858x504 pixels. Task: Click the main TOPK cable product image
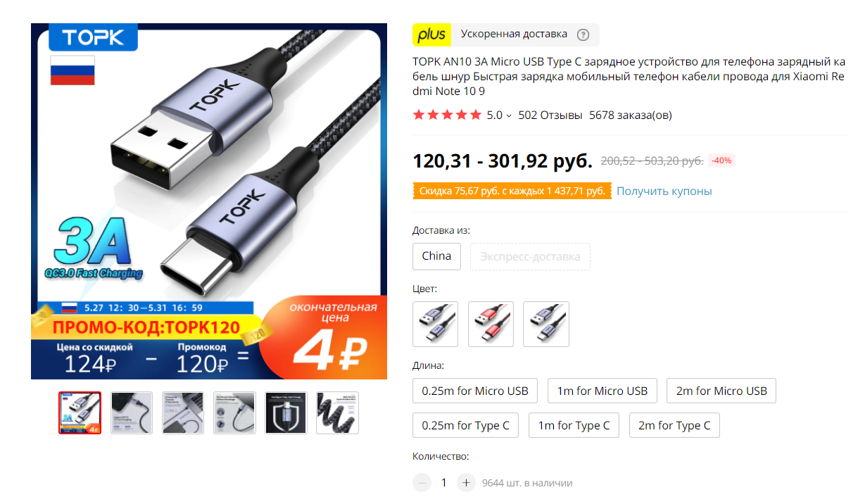pos(209,201)
